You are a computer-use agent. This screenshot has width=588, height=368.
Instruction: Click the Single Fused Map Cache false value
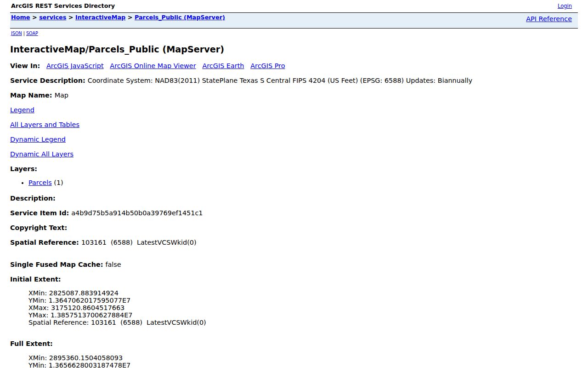[x=113, y=264]
